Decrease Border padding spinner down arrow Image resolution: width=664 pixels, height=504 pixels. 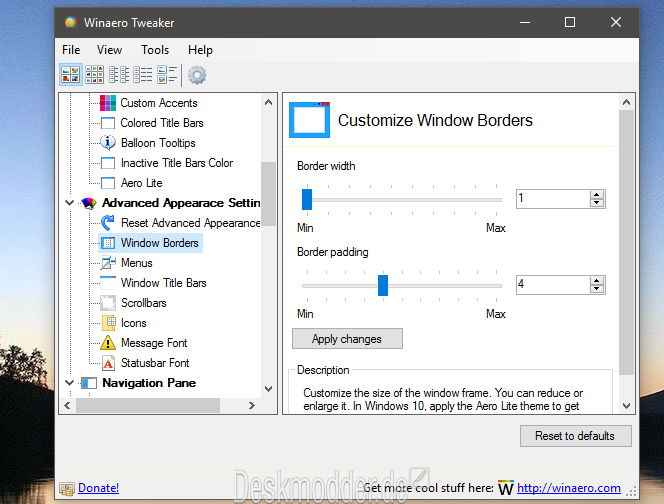[597, 288]
